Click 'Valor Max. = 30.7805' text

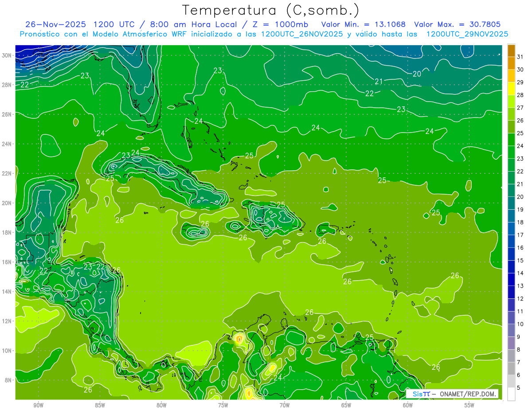pos(458,24)
